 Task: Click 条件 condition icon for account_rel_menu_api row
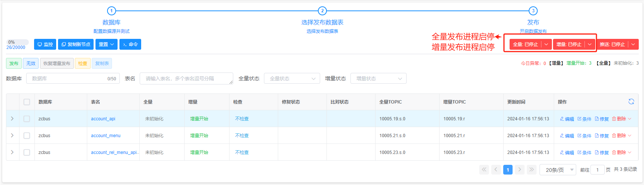coord(584,152)
